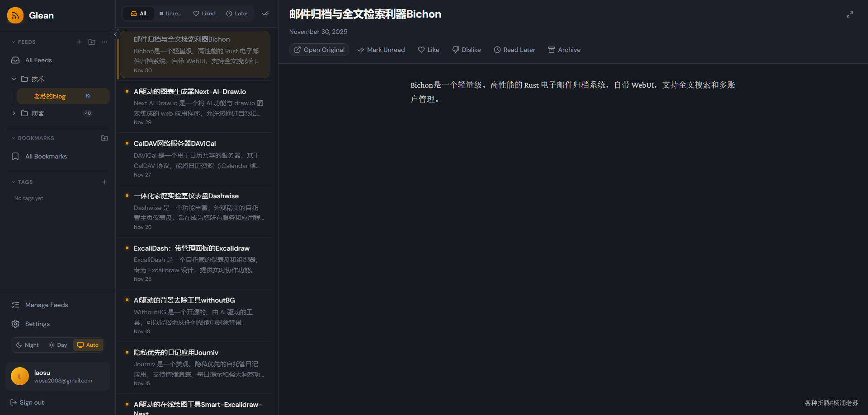Create new feed folder icon
This screenshot has width=868, height=415.
(92, 42)
